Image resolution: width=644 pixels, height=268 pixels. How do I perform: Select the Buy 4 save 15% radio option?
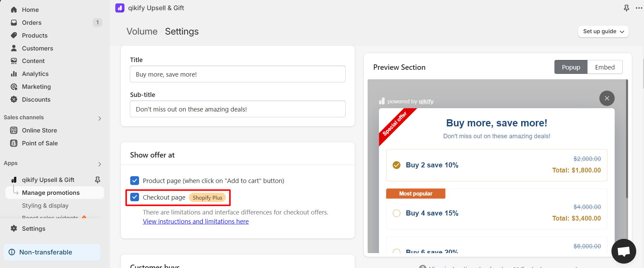tap(396, 213)
